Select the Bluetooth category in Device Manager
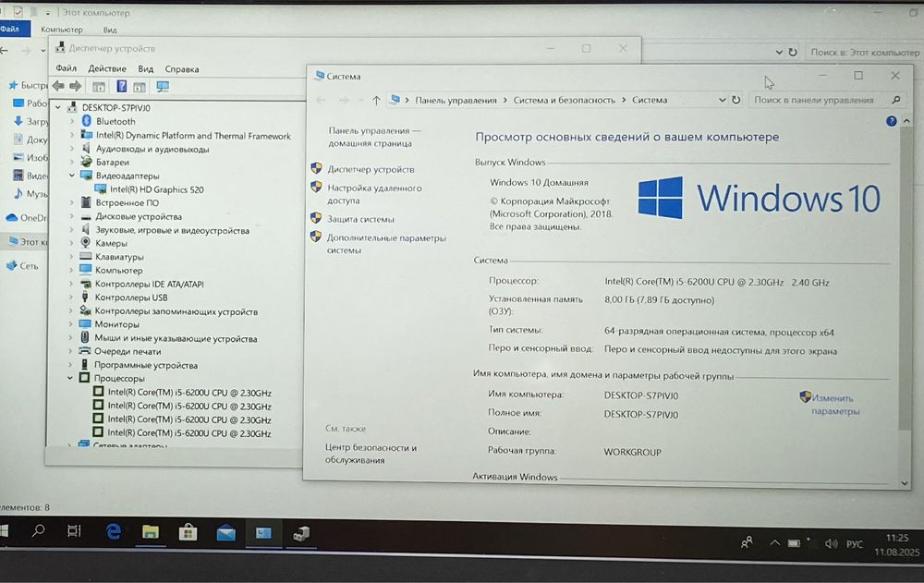 [x=115, y=121]
